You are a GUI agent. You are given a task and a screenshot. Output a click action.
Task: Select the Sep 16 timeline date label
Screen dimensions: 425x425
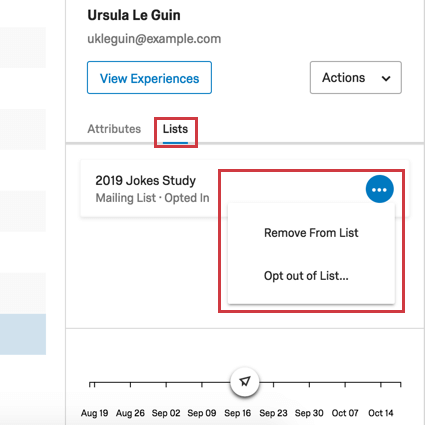(x=237, y=413)
